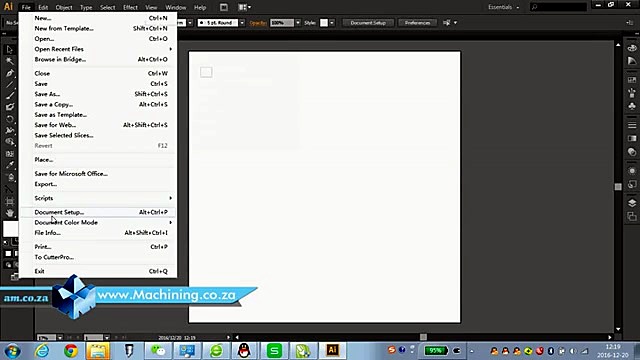Open Google Chrome from the taskbar
640x360 pixels.
pyautogui.click(x=70, y=351)
